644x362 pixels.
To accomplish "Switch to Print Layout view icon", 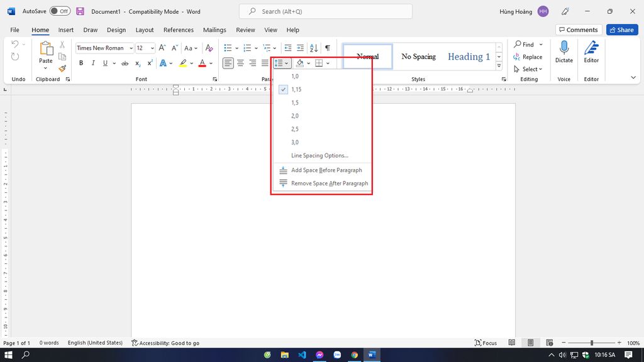I will [x=530, y=343].
